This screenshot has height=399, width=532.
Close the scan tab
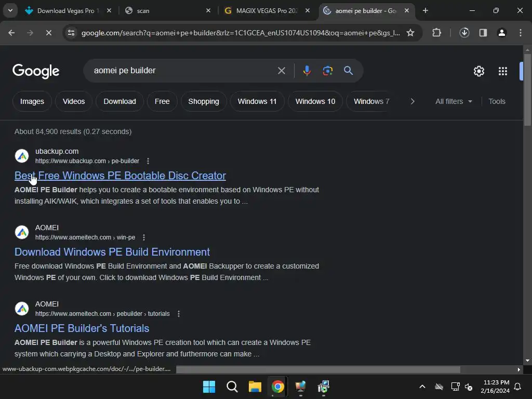208,10
